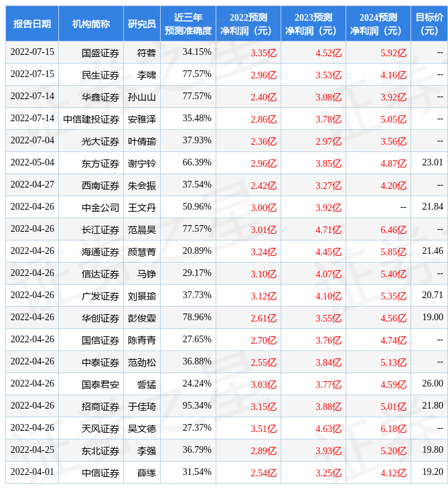This screenshot has height=489, width=448.
Task: Click the 近三年预测准确度 column header
Action: point(188,23)
